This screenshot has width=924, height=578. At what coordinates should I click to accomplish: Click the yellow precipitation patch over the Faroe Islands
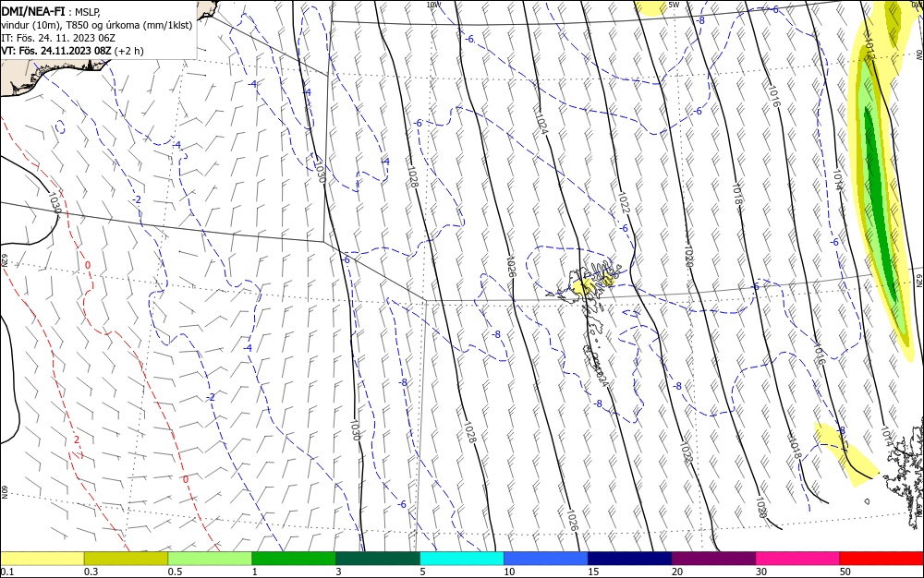[x=583, y=287]
